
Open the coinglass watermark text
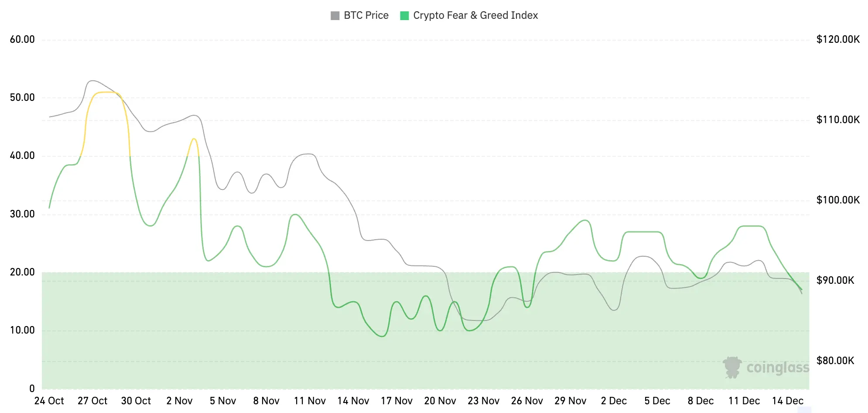[x=778, y=368]
